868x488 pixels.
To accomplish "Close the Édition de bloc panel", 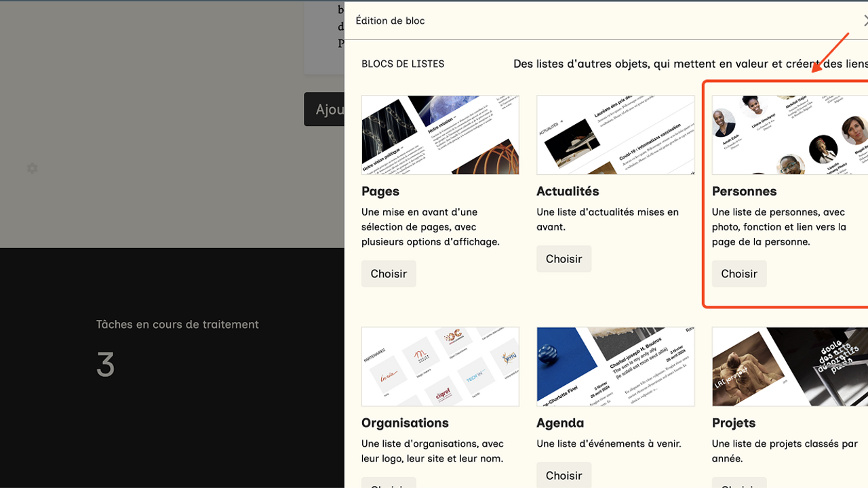I will pos(865,21).
